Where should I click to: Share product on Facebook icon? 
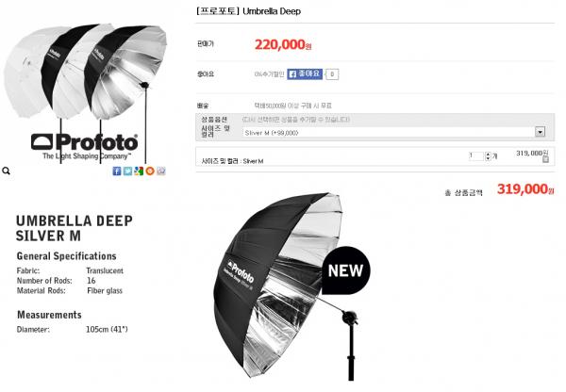pyautogui.click(x=117, y=171)
